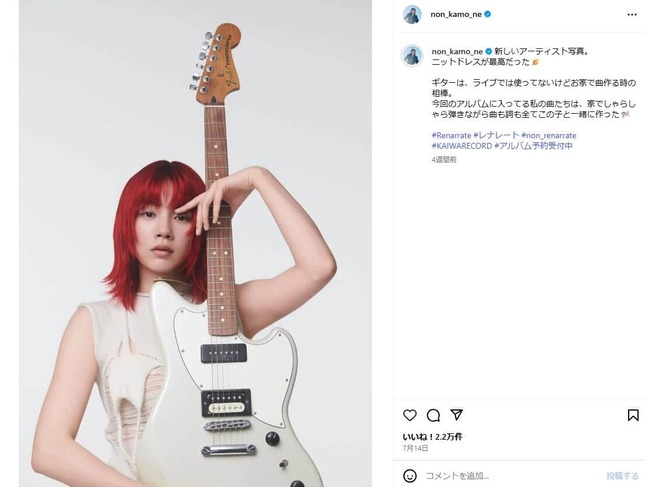Save post with bookmark icon
Screen dimensions: 645x487
click(x=633, y=415)
